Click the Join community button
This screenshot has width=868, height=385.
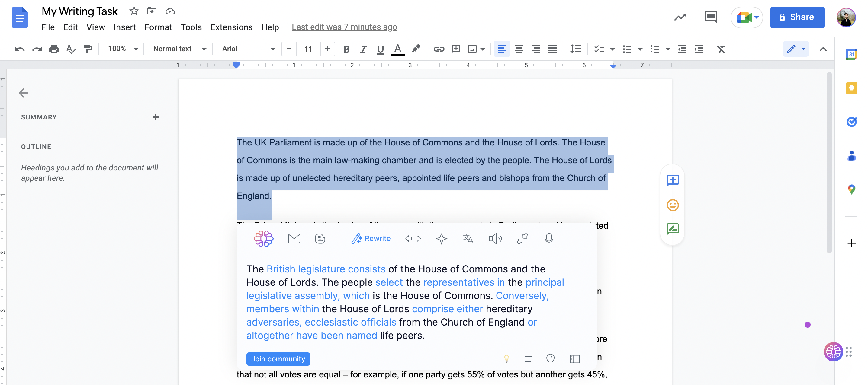[278, 359]
